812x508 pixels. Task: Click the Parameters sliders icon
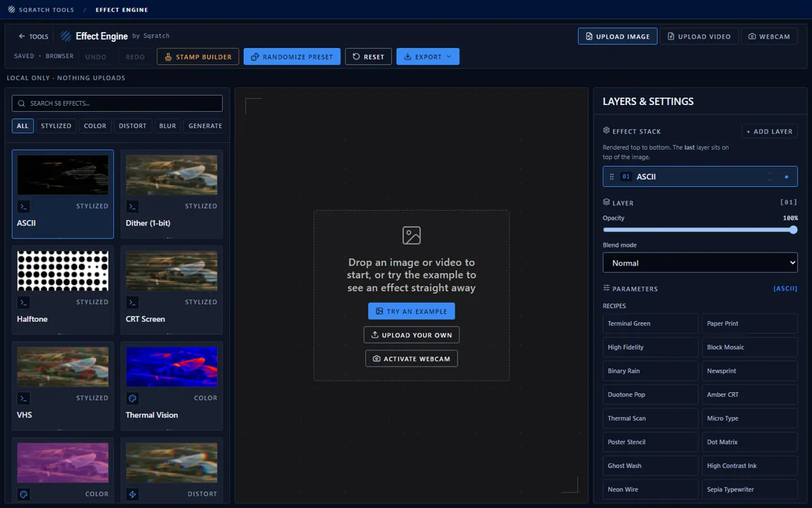(606, 288)
